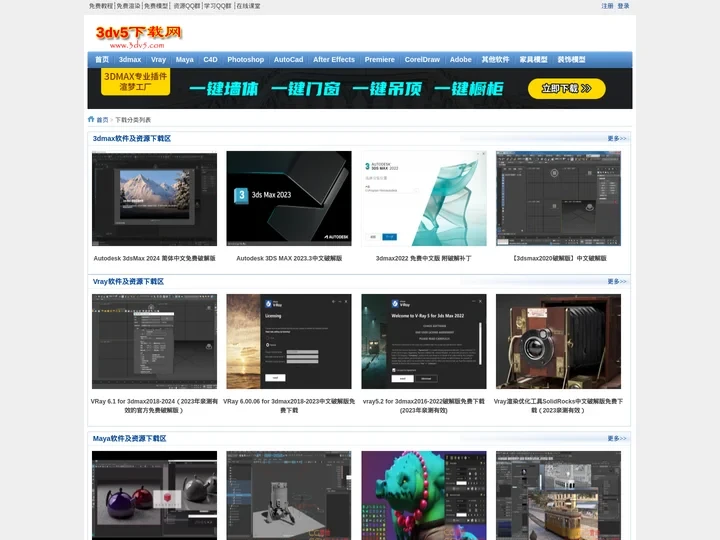Click 在线课堂 top link
The height and width of the screenshot is (540, 720).
248,6
